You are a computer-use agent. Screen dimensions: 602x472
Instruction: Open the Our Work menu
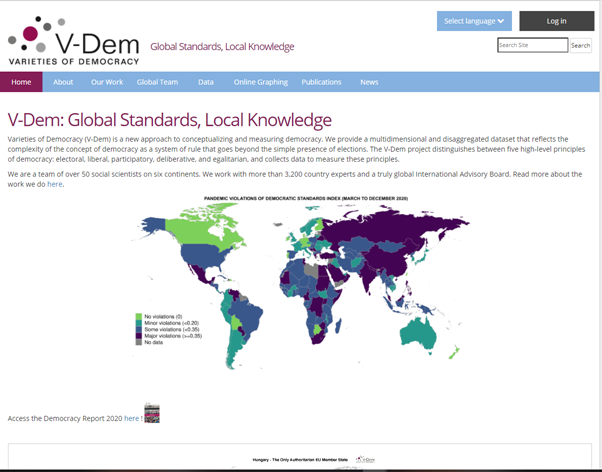(107, 82)
